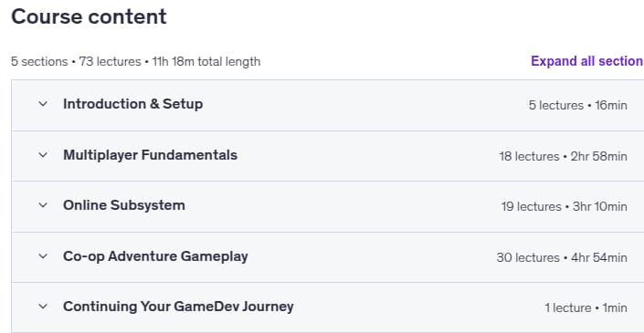Click Continuing Your GameDev Journey title
This screenshot has height=333, width=644.
[x=178, y=307]
